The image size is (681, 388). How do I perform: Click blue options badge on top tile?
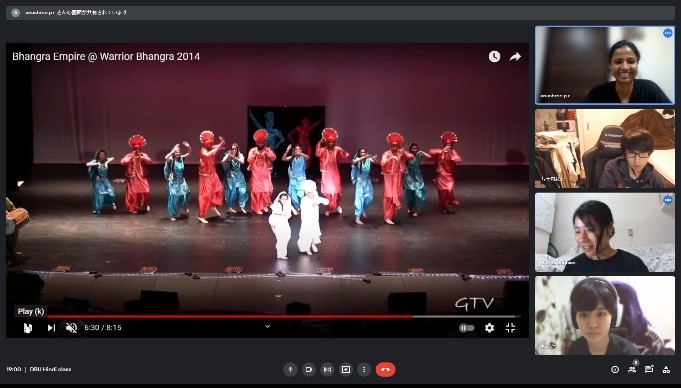pos(668,33)
